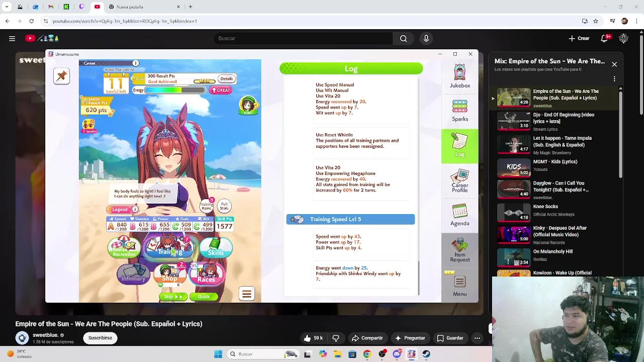Viewport: 644px width, 362px height.
Task: Open the Shop button in the game
Action: coord(170,274)
